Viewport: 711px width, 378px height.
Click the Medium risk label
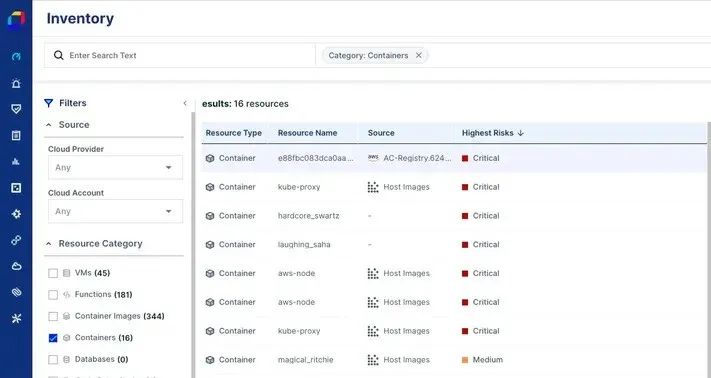[487, 360]
